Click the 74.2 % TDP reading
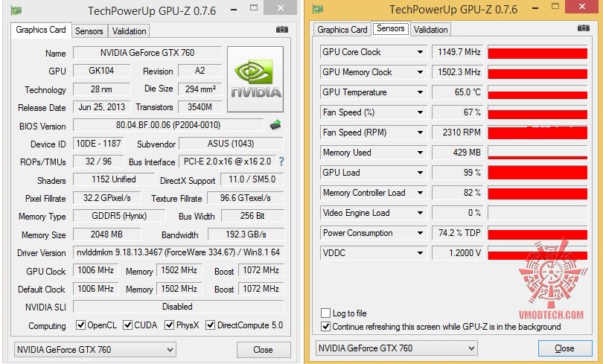603x364 pixels. point(457,233)
